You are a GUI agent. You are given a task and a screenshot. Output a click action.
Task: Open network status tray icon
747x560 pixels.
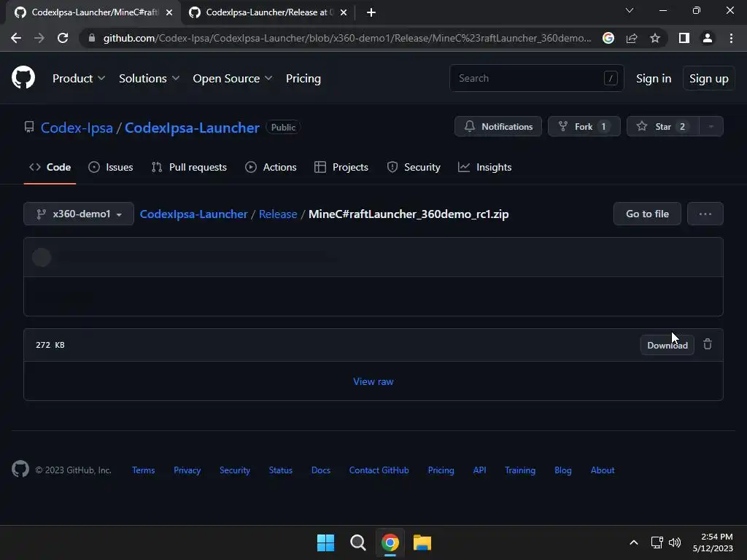[x=657, y=542]
